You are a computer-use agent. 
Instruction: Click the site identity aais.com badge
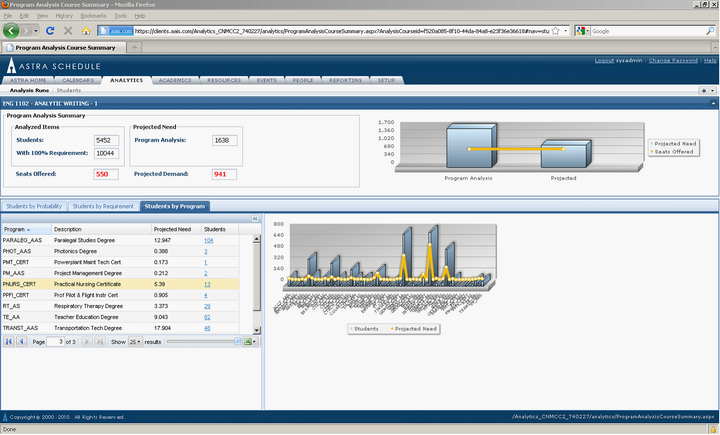coord(116,31)
